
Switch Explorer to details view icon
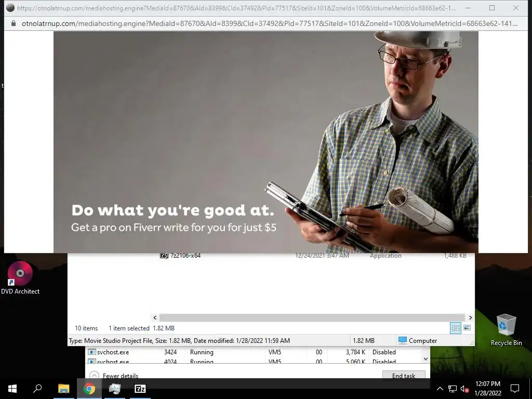(456, 328)
